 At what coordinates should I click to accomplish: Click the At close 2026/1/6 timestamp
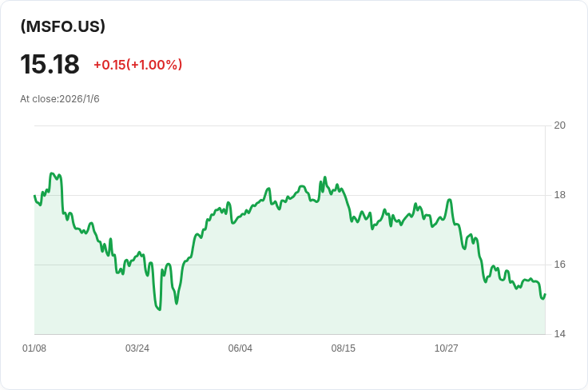coord(60,99)
